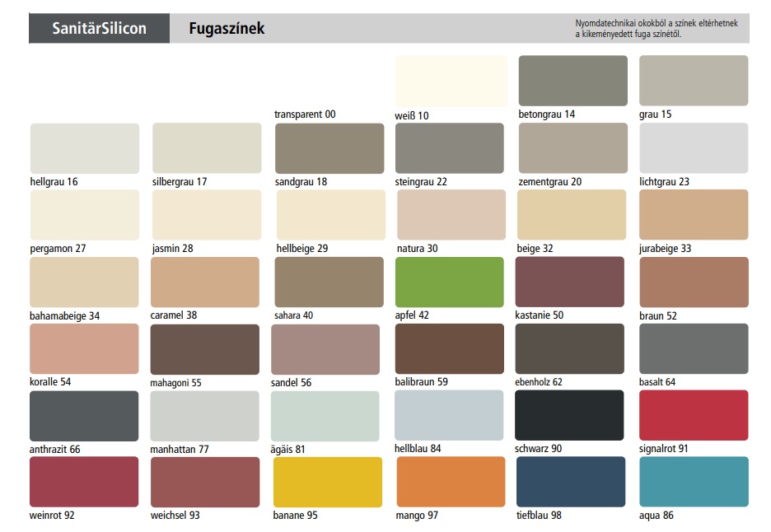Select the weiß 10 color swatch
The height and width of the screenshot is (532, 771).
tap(451, 82)
